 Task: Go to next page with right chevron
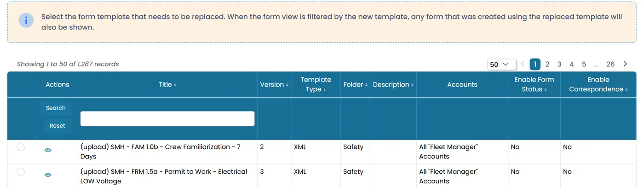click(x=625, y=64)
